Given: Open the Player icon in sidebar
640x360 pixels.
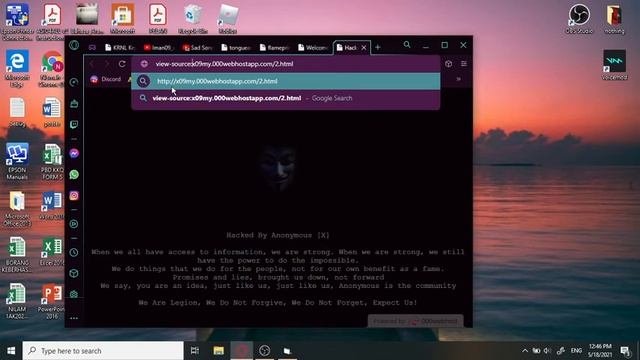Looking at the screenshot, I should tap(74, 224).
